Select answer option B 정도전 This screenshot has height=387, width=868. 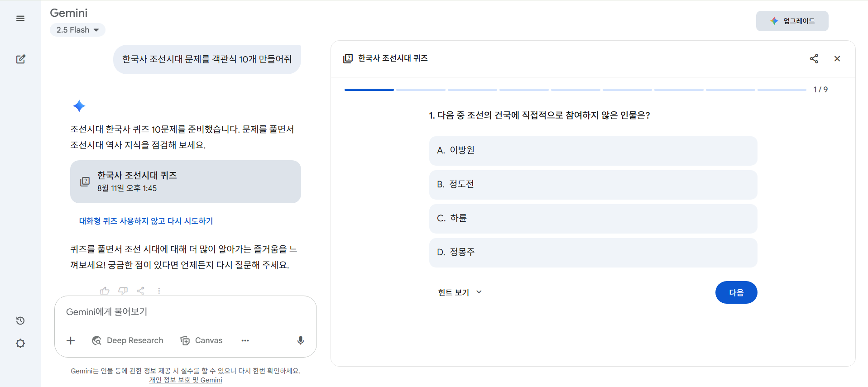pyautogui.click(x=593, y=185)
